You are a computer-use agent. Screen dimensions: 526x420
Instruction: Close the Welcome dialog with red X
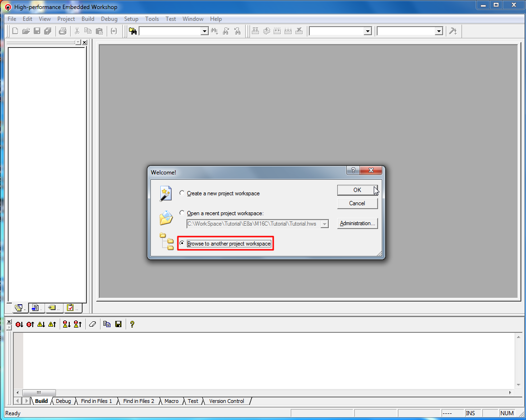(371, 170)
